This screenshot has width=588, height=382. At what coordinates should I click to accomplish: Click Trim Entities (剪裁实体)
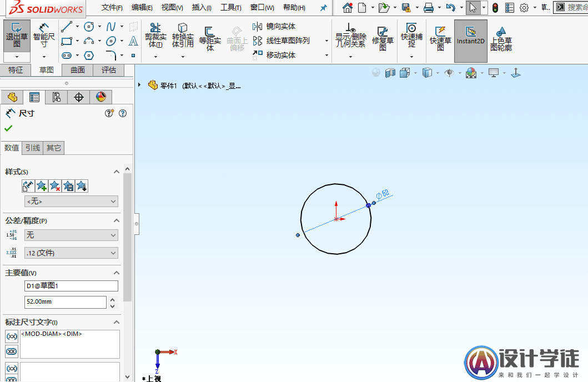pos(155,36)
